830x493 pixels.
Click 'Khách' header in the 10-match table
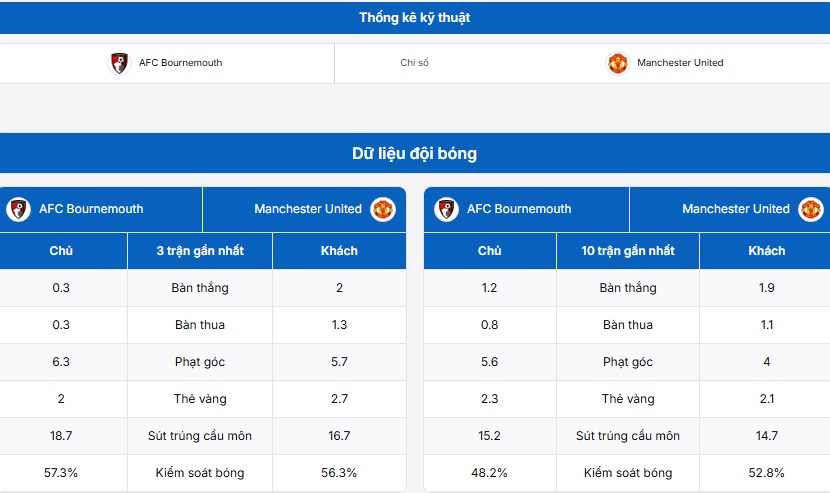pos(767,251)
